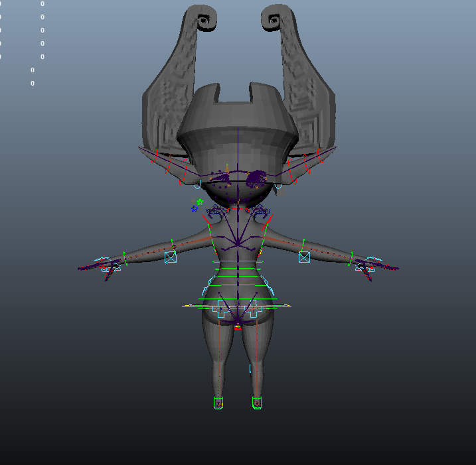The height and width of the screenshot is (465, 476).
Task: Select the green foot control on right leg
Action: pos(257,403)
